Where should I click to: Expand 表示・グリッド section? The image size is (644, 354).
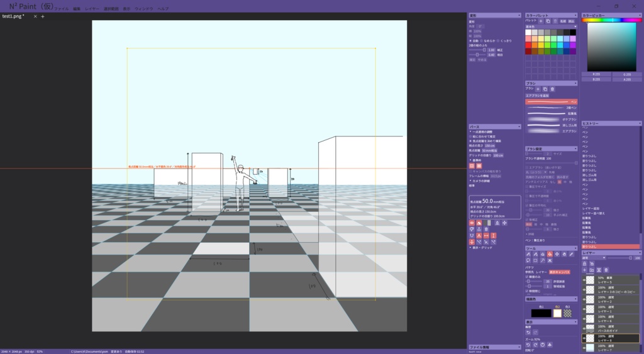click(480, 248)
